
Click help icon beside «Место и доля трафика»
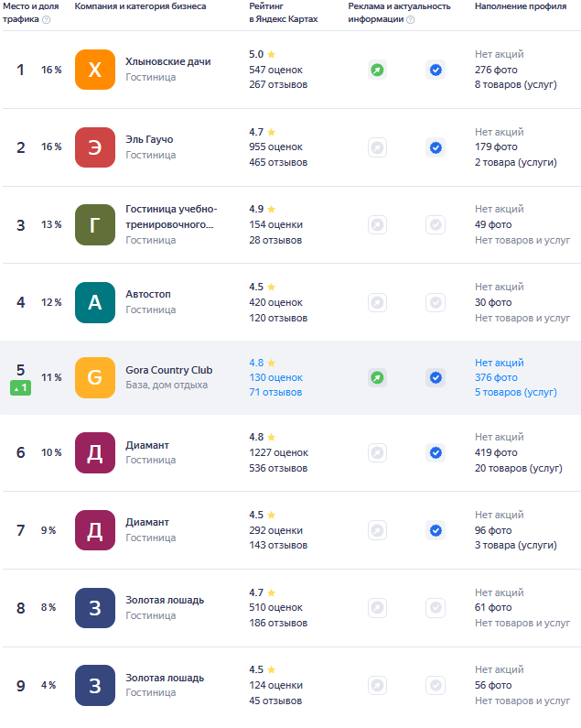point(46,19)
